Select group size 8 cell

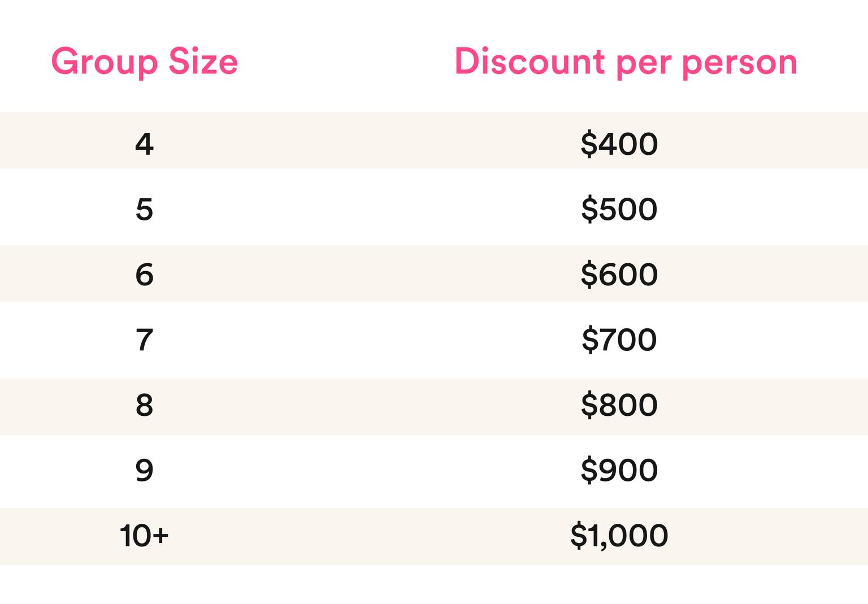(144, 405)
